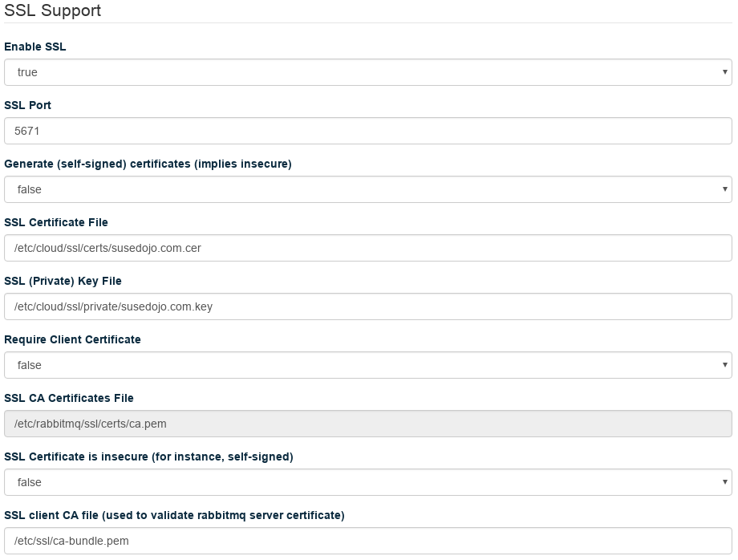The height and width of the screenshot is (560, 738).
Task: Click the Require Client Certificate label
Action: [x=73, y=339]
